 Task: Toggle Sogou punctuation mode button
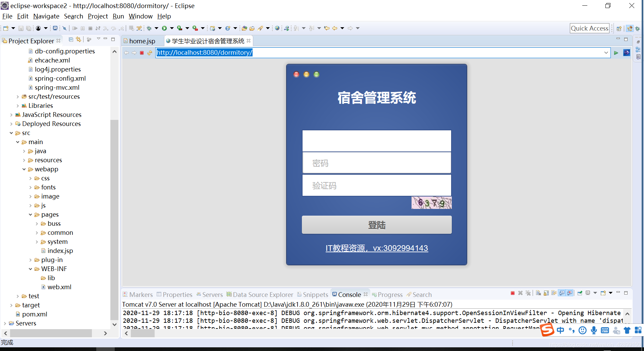(572, 330)
